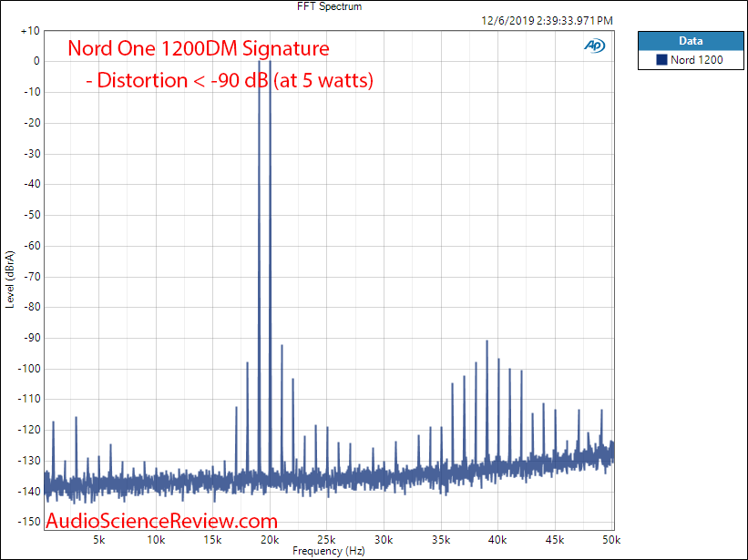This screenshot has width=748, height=560.
Task: Click the Nord 1200 legend color swatch
Action: point(661,59)
